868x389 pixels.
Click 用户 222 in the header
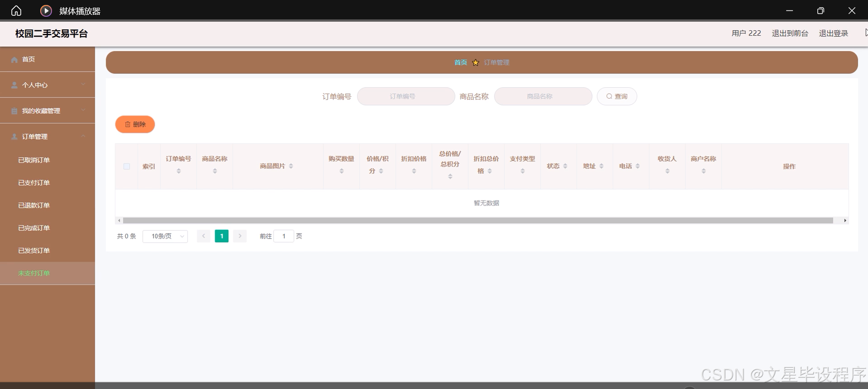746,33
